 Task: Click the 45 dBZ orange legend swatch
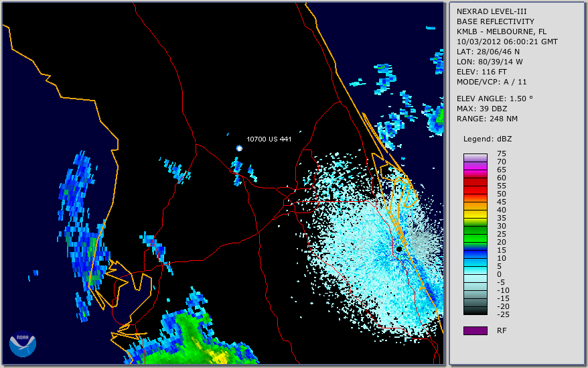pyautogui.click(x=475, y=206)
